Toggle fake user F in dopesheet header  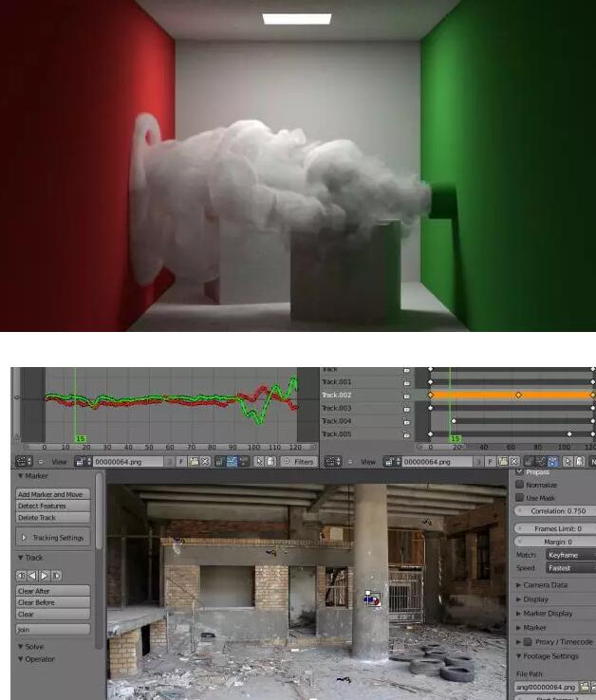[x=490, y=462]
